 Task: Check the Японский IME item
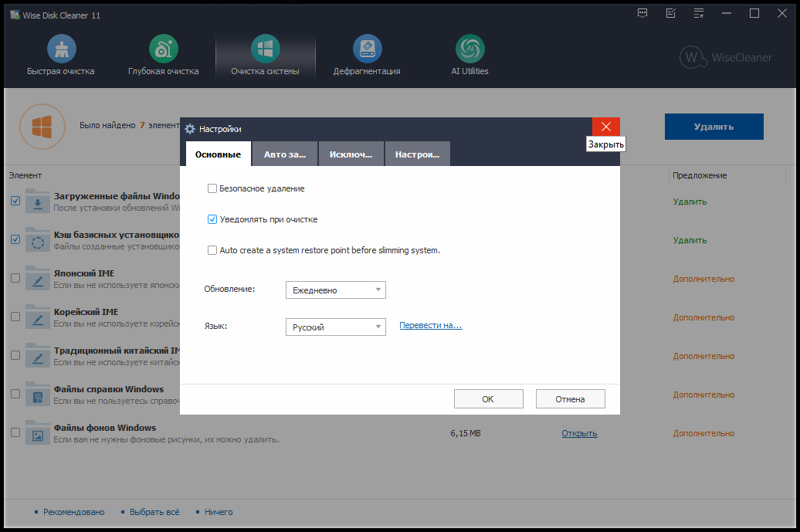(x=15, y=278)
